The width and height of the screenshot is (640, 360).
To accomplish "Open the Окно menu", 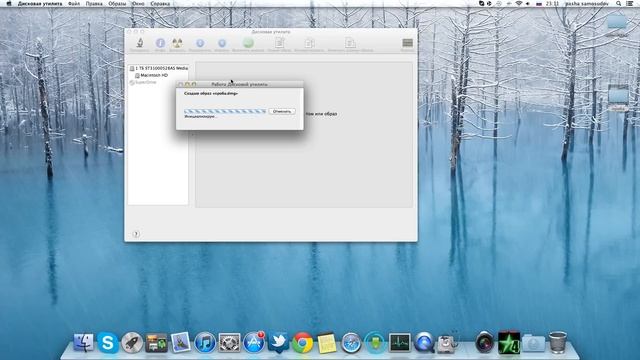I will [x=138, y=4].
